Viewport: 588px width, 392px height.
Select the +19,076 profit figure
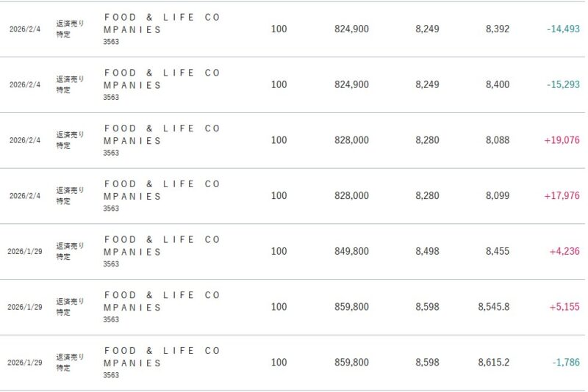pos(562,140)
